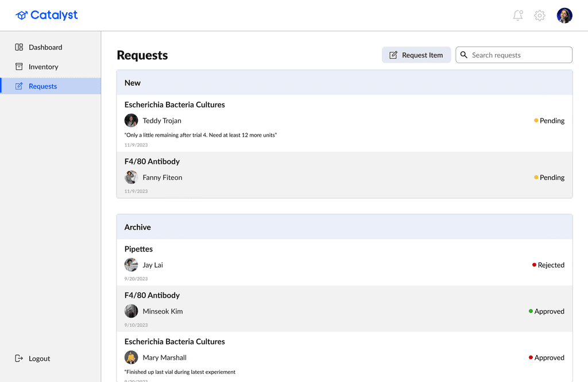The image size is (588, 382).
Task: Click the Pending status on F4/80 Antibody
Action: (550, 178)
